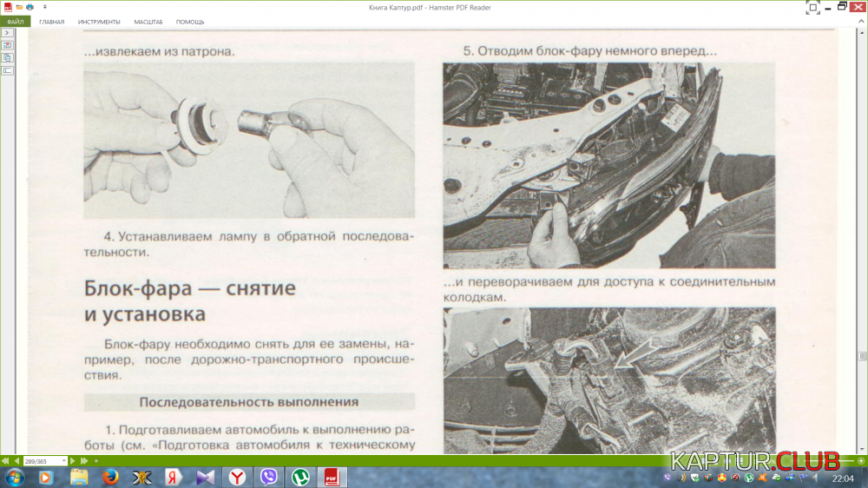Click the Viber icon in system tray
Image resolution: width=868 pixels, height=488 pixels.
667,478
